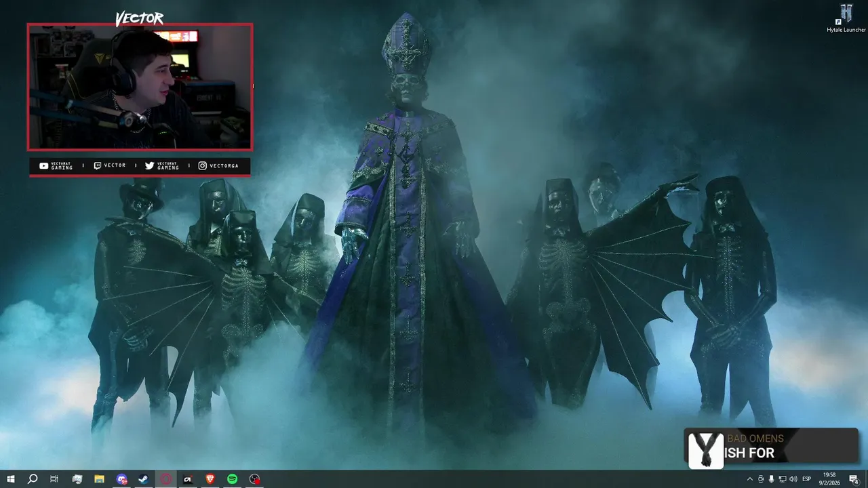Open the taskbar app left of Brave
The width and height of the screenshot is (868, 488).
tap(188, 479)
